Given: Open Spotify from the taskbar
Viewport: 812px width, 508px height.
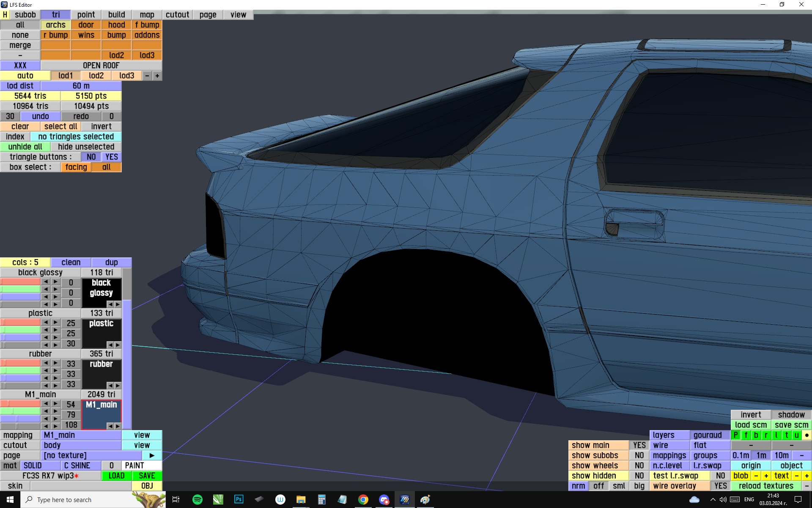Looking at the screenshot, I should click(x=197, y=500).
